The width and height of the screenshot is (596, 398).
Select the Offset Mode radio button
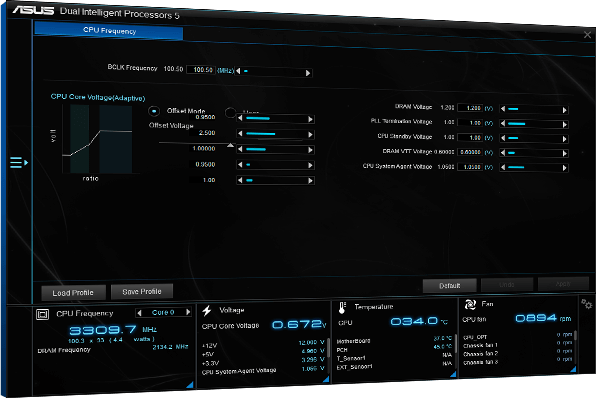[154, 111]
